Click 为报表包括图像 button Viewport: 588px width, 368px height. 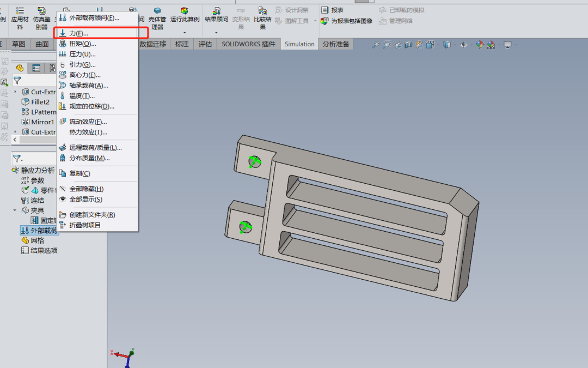pos(346,21)
